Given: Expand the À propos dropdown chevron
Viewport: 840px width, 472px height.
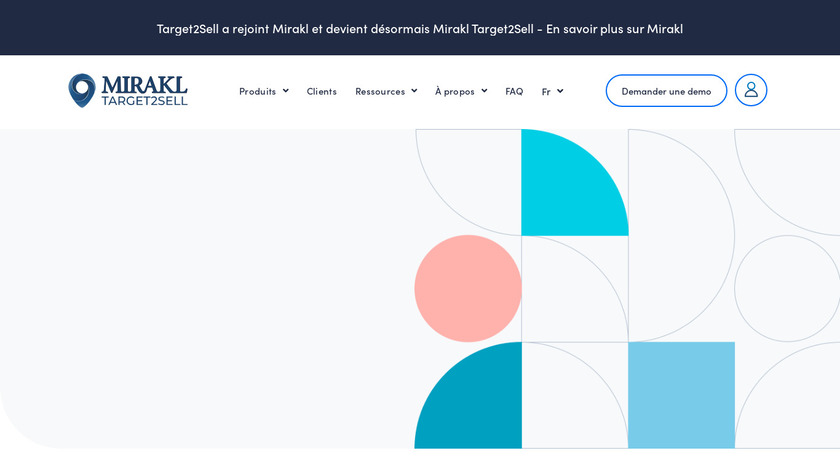Looking at the screenshot, I should tap(484, 91).
